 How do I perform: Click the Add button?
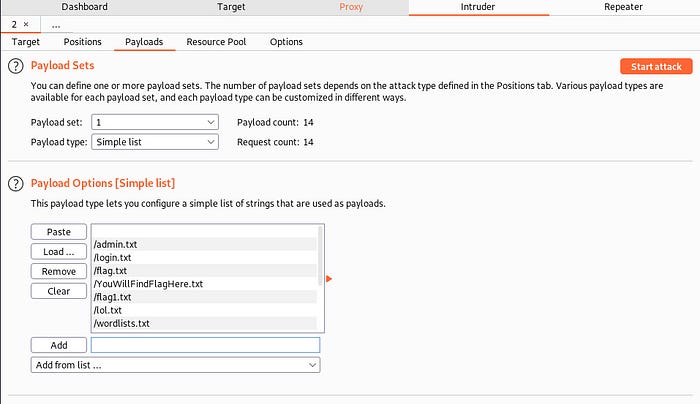pos(58,345)
